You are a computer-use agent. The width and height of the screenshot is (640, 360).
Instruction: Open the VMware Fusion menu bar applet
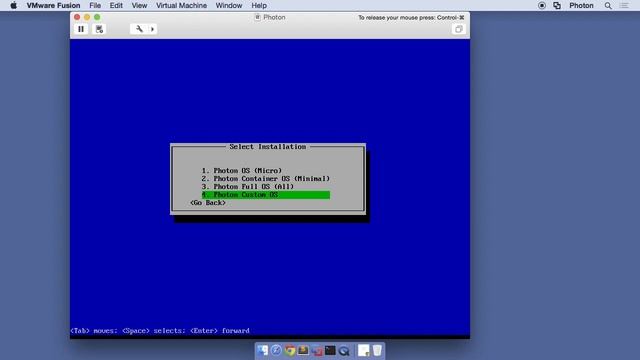557,5
